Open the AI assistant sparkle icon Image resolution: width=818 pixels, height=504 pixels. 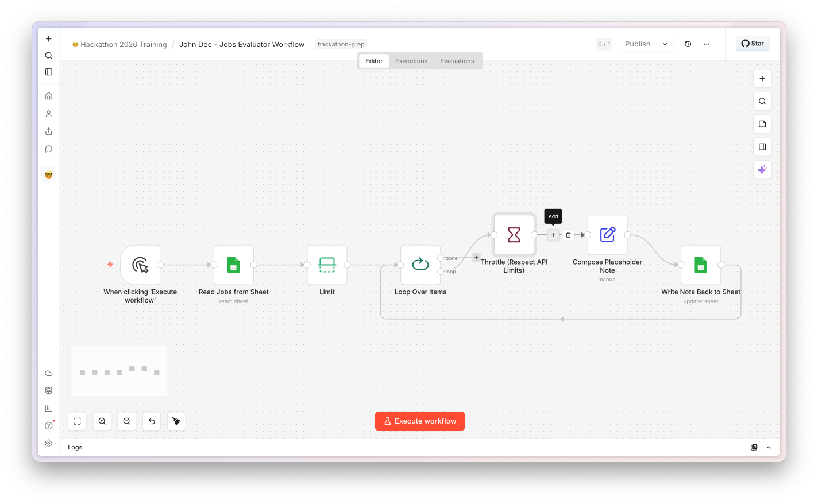pyautogui.click(x=762, y=169)
